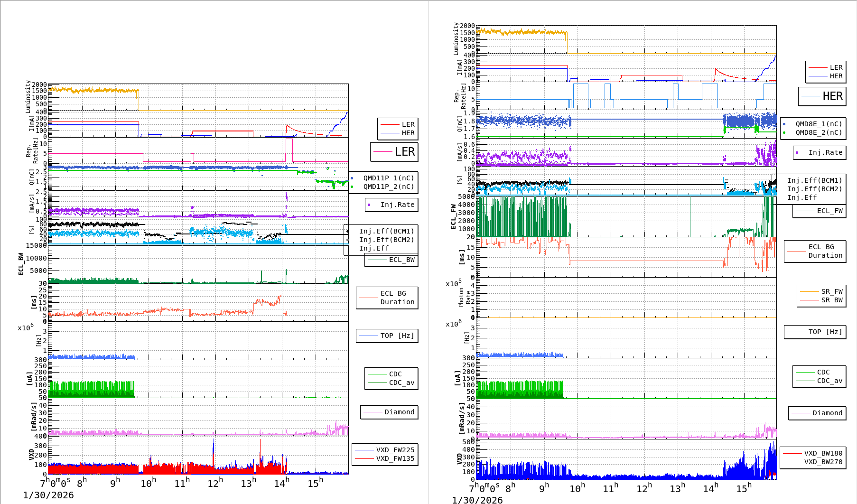857x504 pixels.
Task: Click the VXD_FW135 red legend entry
Action: pyautogui.click(x=385, y=458)
